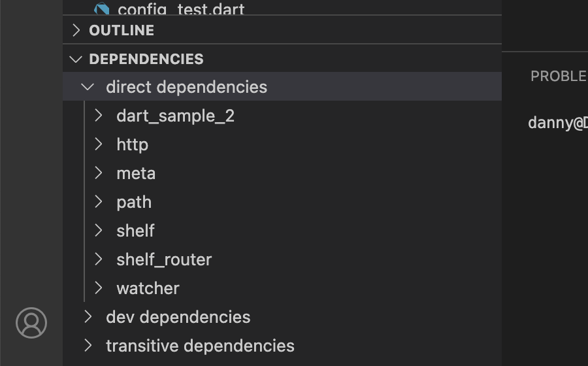Click the OUTLINE section header label

122,30
